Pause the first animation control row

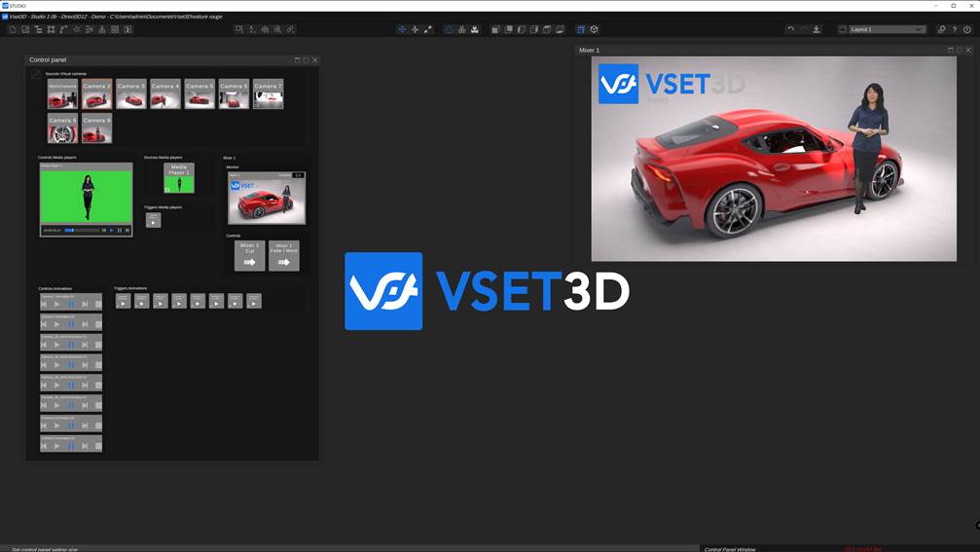(71, 305)
